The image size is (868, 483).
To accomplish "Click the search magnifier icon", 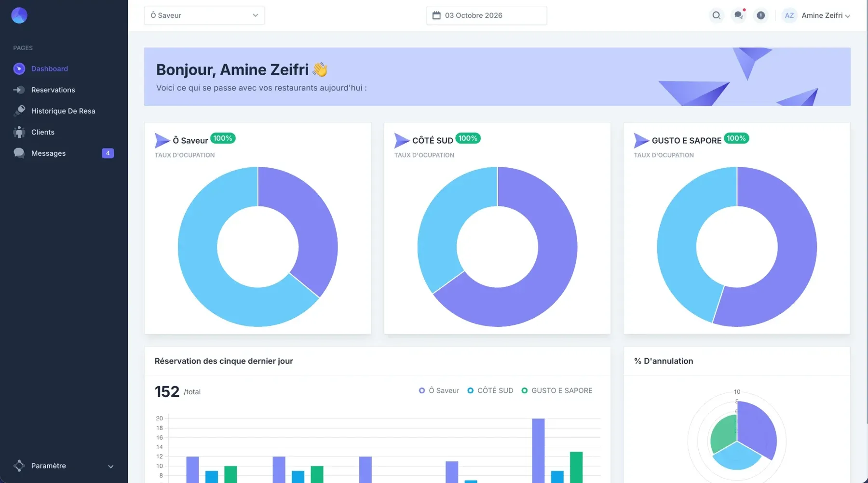I will [x=717, y=15].
